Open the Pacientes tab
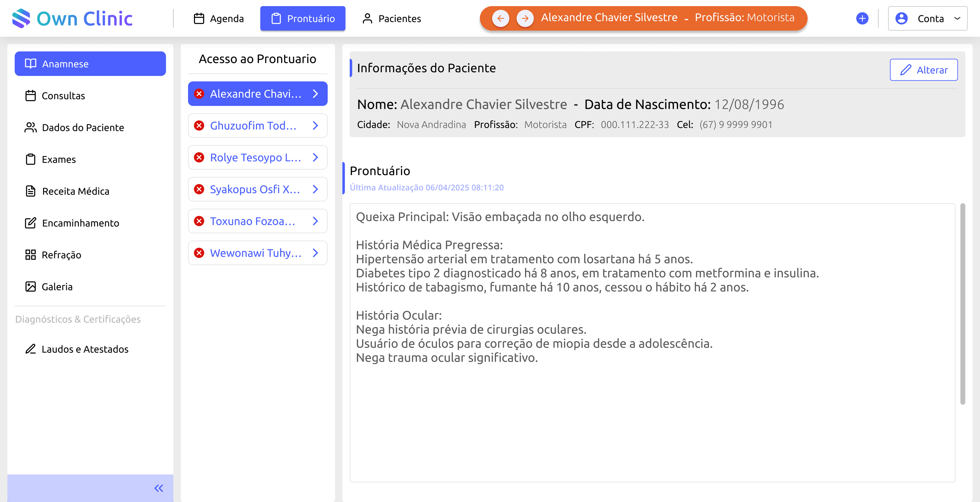This screenshot has height=502, width=980. point(392,18)
